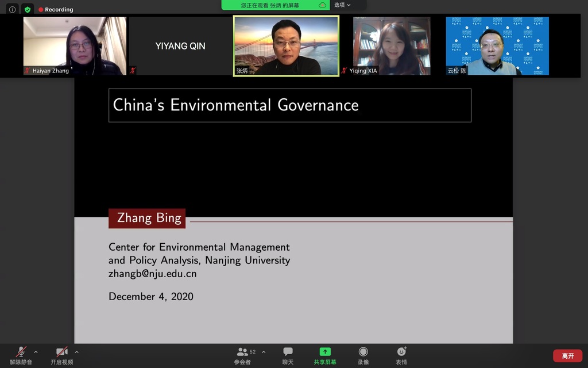Click Yiqing XIA's muted mic icon
588x368 pixels.
click(x=344, y=71)
